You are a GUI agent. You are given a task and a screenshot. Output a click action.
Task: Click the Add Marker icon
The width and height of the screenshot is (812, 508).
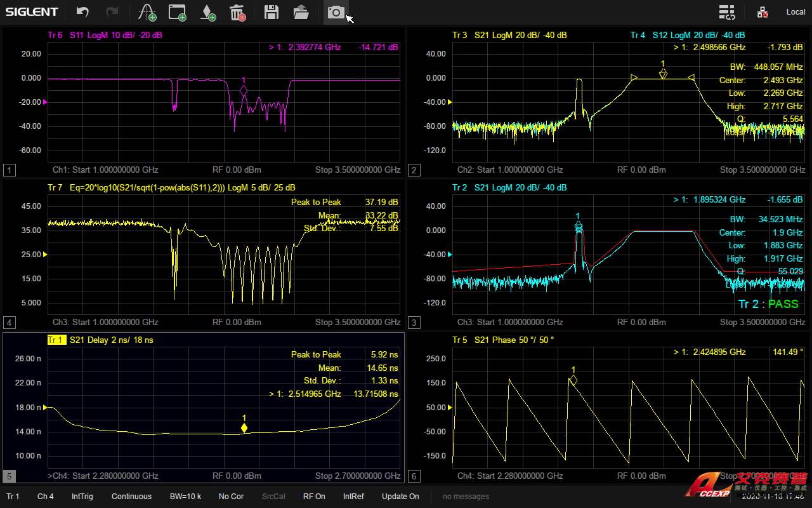pos(207,12)
